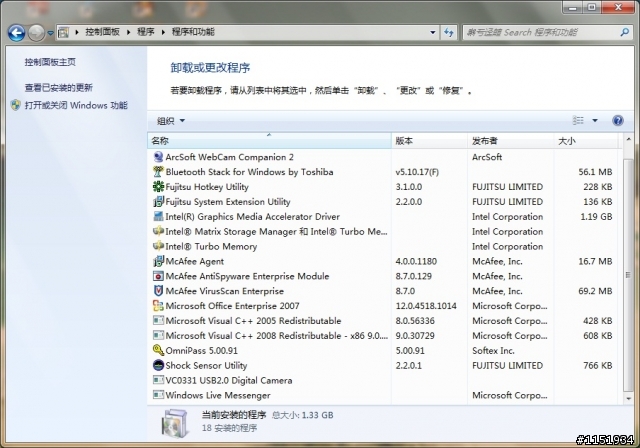Click the Microsoft Office Enterprise 2007 icon

pos(158,306)
